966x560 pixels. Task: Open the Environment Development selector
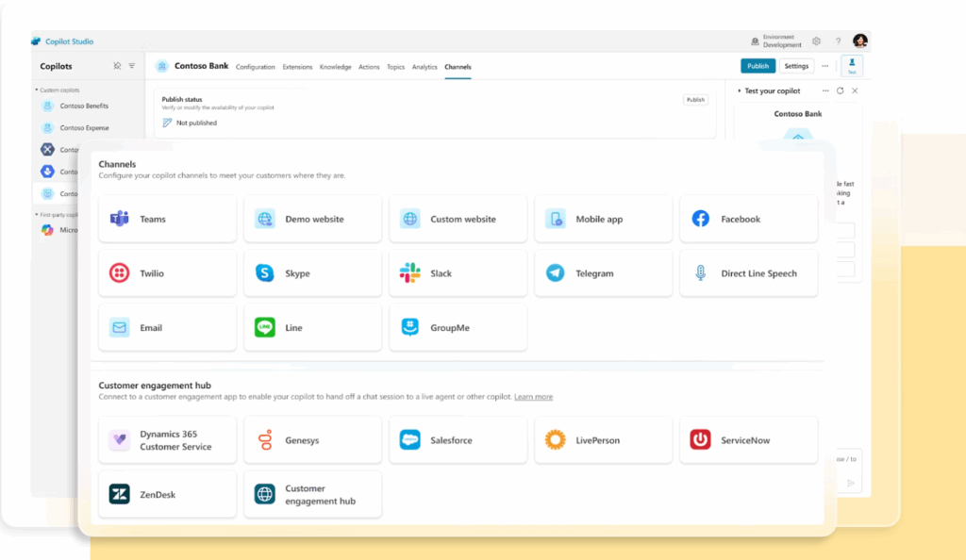pyautogui.click(x=776, y=41)
